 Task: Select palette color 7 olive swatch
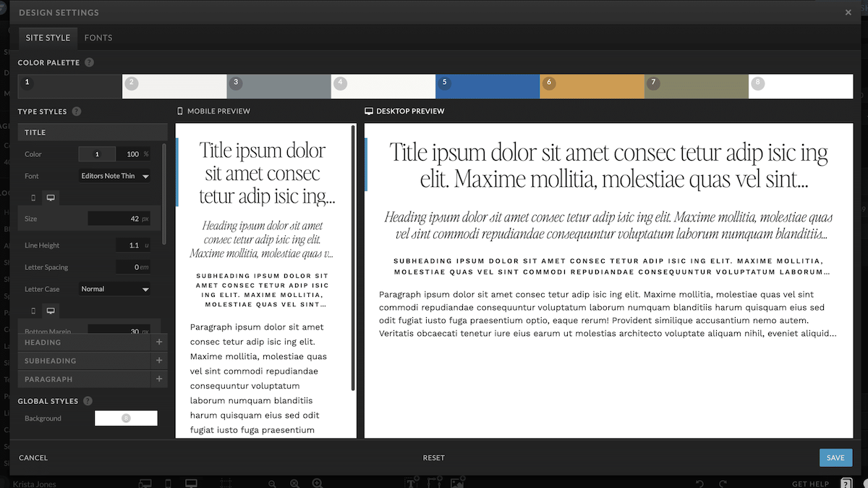coord(697,86)
